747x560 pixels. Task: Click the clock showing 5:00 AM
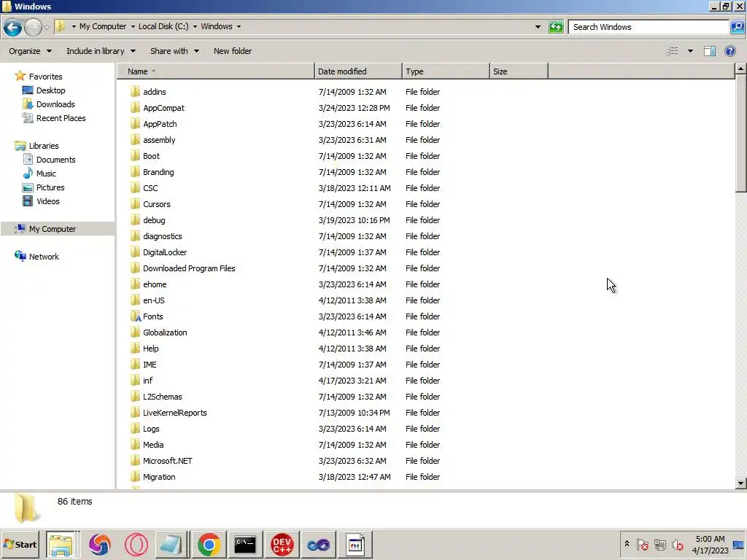710,539
